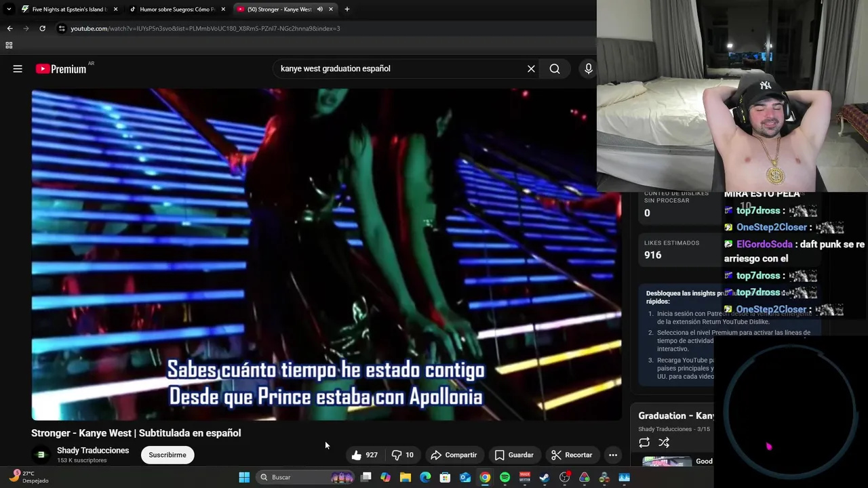The image size is (868, 488).
Task: Launch Copilot from taskbar
Action: [x=386, y=477]
